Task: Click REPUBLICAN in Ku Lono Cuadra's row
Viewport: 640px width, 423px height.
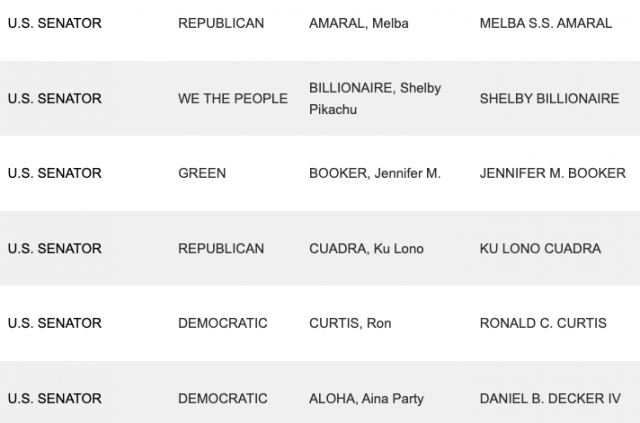Action: (221, 248)
